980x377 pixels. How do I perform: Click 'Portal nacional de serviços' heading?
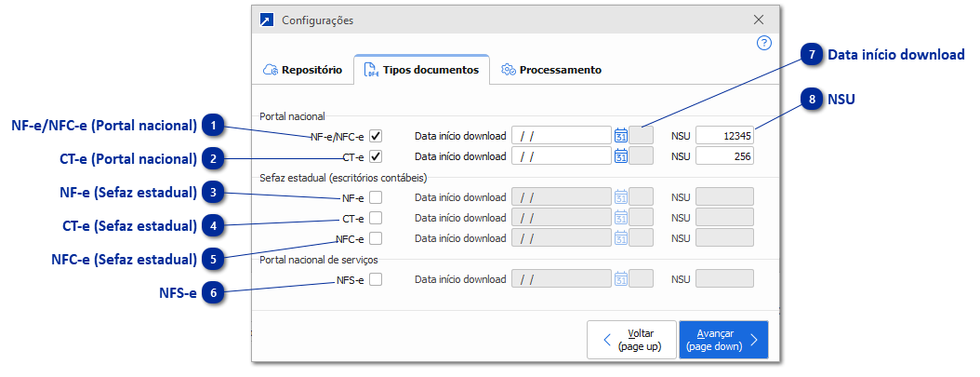319,259
